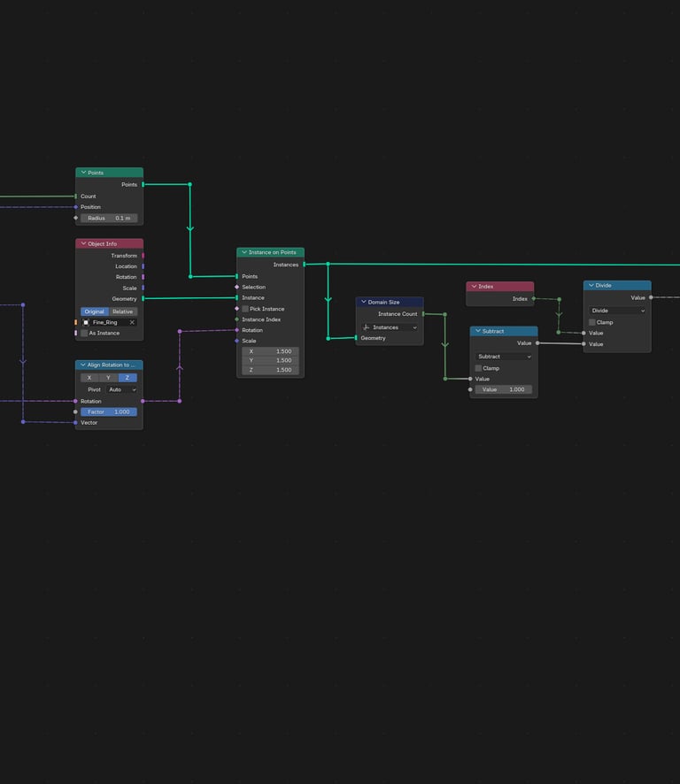This screenshot has height=784, width=680.
Task: Select the X axis in Align Rotation
Action: pyautogui.click(x=89, y=378)
